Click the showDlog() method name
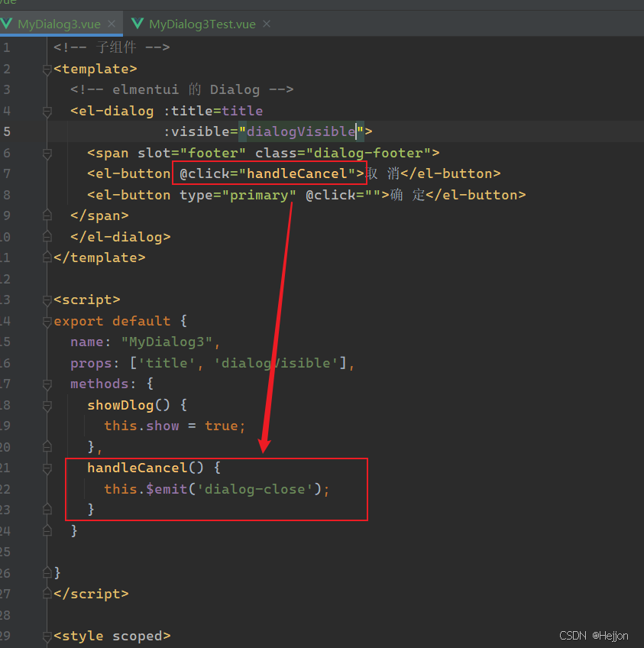 (120, 406)
